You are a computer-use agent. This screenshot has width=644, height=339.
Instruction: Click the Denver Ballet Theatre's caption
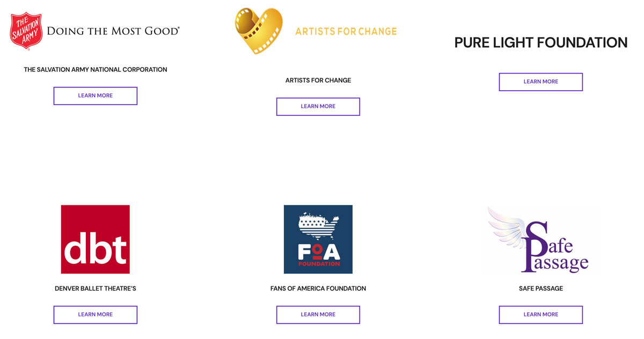(x=96, y=289)
